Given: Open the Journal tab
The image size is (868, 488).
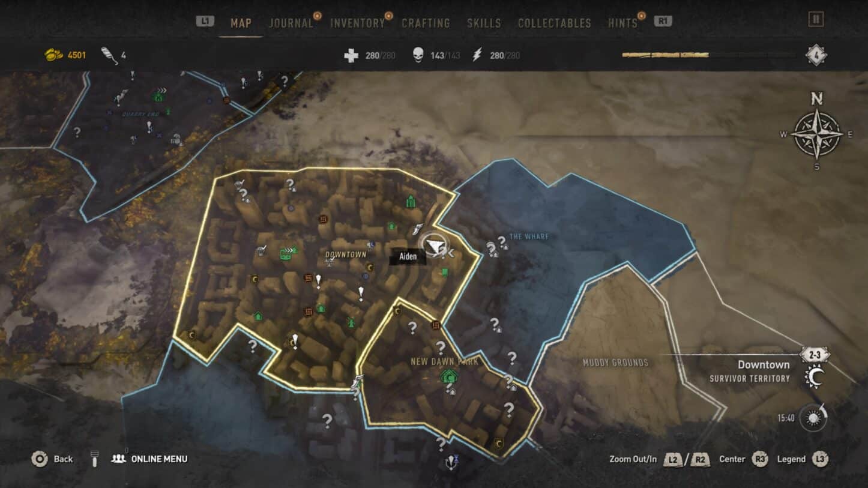Looking at the screenshot, I should pyautogui.click(x=291, y=23).
